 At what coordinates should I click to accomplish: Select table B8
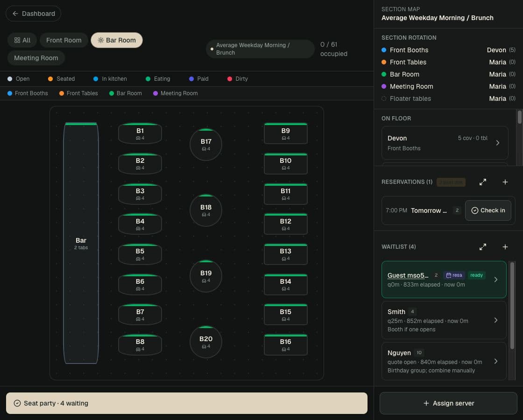click(x=140, y=345)
